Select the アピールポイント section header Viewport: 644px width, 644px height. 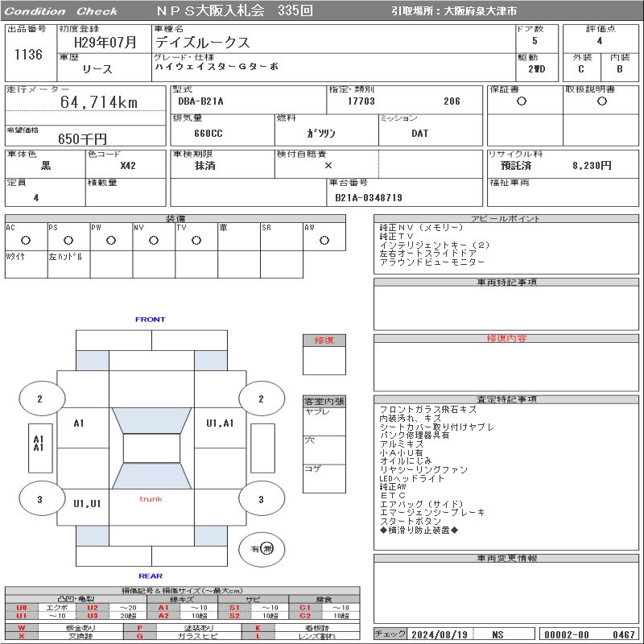(505, 219)
